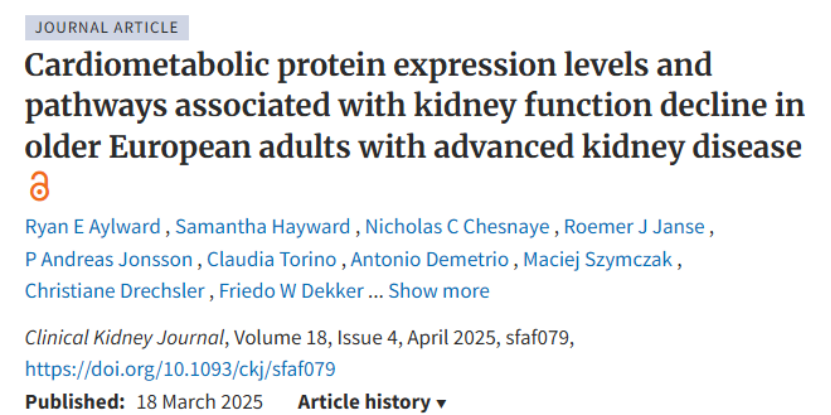Follow the doi.org article link
The image size is (831, 415).
tap(180, 369)
